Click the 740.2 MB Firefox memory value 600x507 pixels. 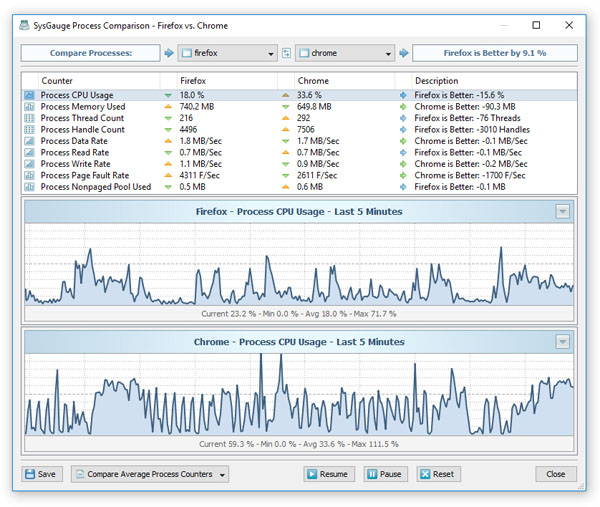point(197,106)
